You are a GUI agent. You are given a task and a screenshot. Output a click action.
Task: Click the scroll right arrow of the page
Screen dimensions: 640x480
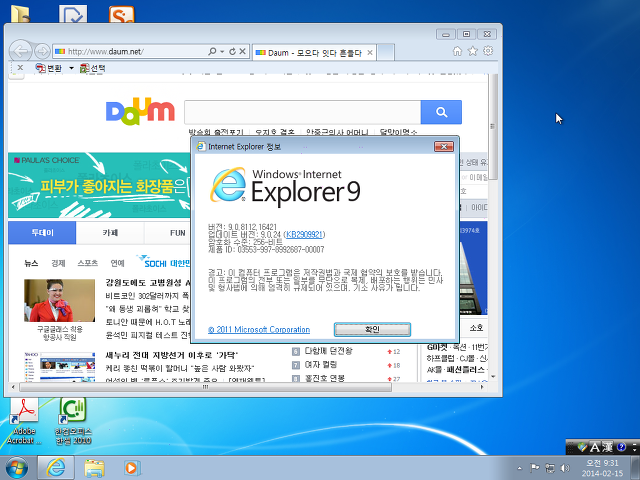point(482,387)
